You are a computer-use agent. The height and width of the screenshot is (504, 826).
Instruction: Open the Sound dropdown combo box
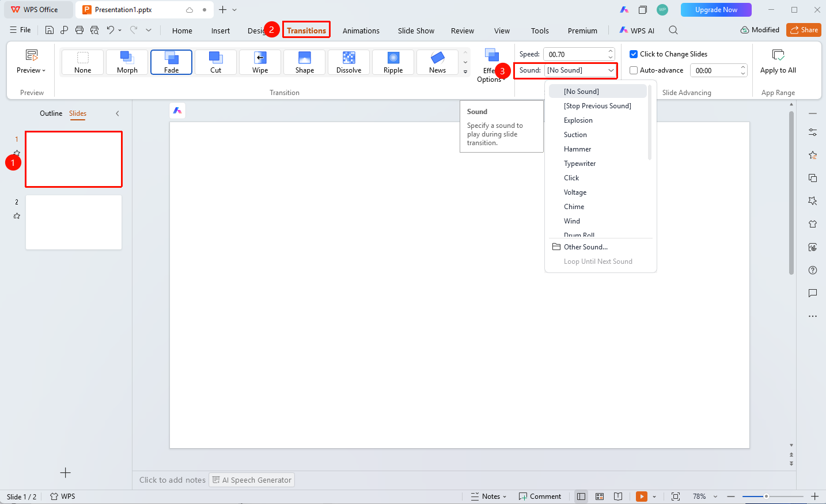(580, 70)
